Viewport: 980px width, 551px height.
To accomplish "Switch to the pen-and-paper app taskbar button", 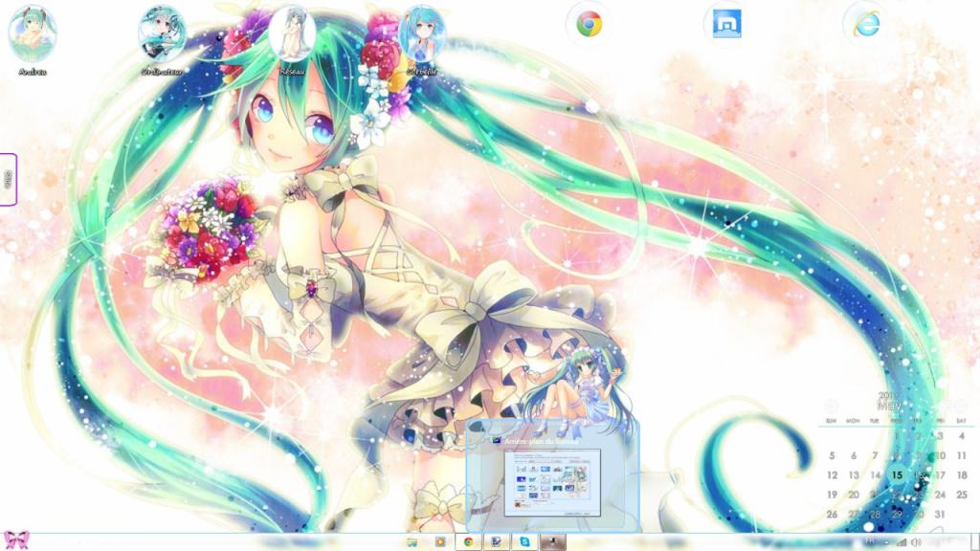I will coord(497,541).
